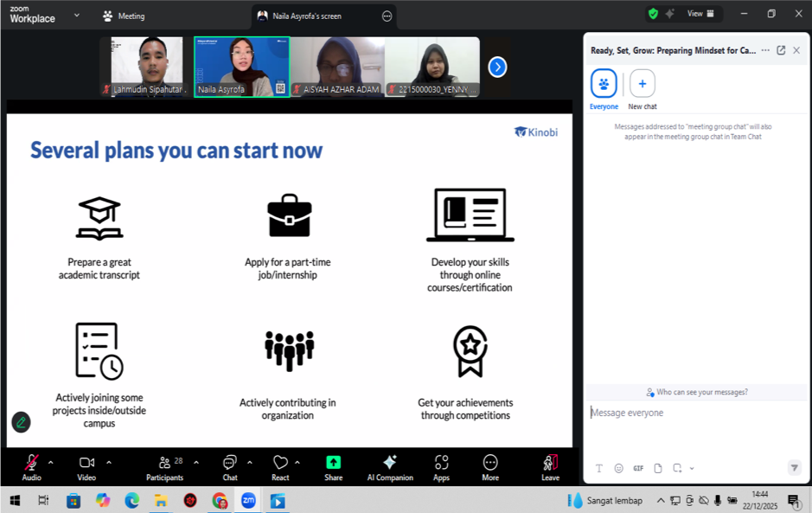Open the View dropdown at top
Image resolution: width=812 pixels, height=513 pixels.
(x=700, y=14)
